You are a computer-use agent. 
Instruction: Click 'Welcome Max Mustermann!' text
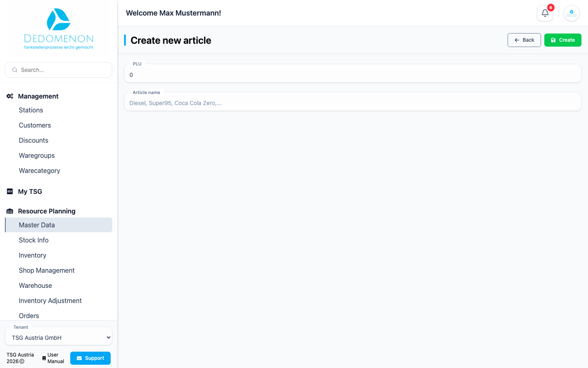[x=174, y=13]
